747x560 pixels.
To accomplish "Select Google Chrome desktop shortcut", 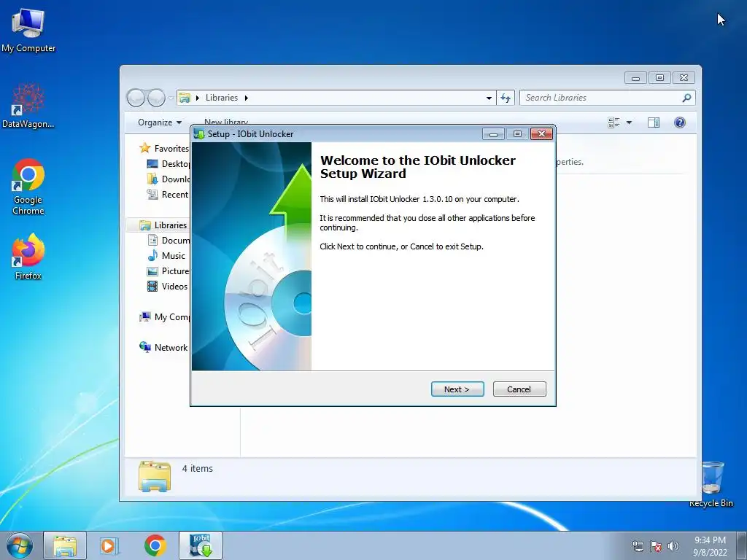I will pyautogui.click(x=28, y=187).
